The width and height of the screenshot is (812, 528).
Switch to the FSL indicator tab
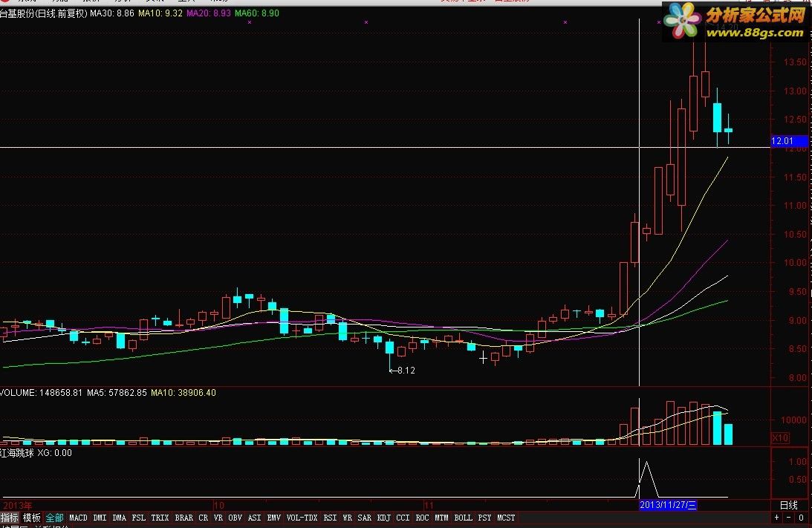pos(139,518)
